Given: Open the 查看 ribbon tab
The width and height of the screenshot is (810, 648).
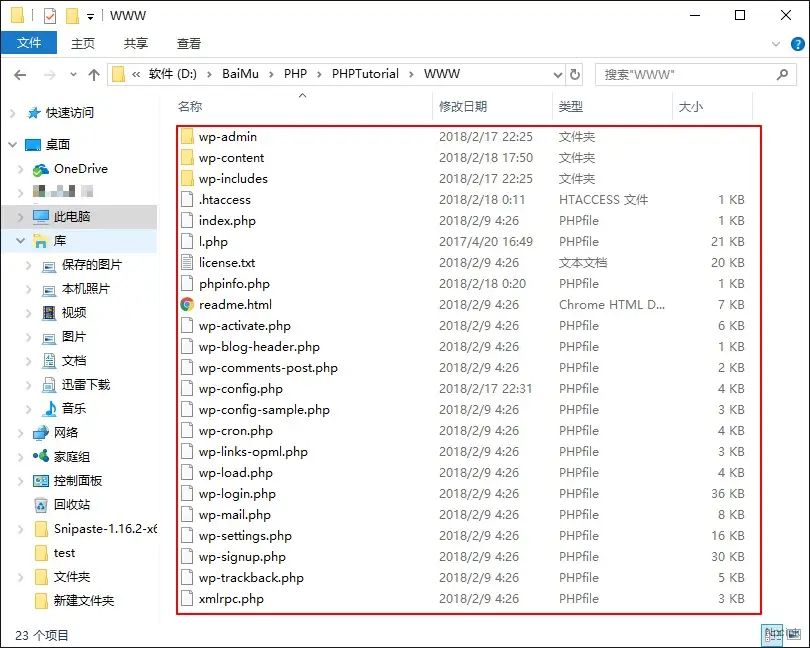Looking at the screenshot, I should 189,44.
